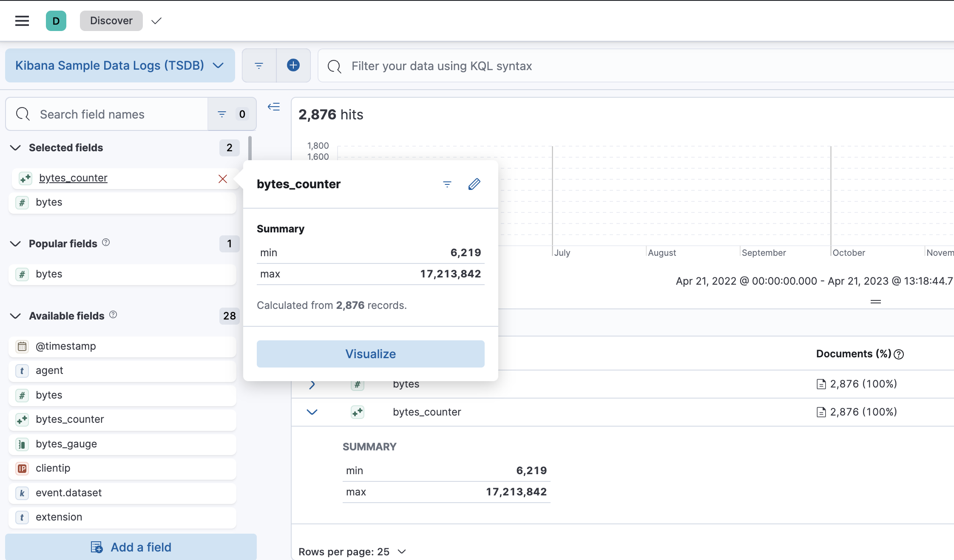This screenshot has width=954, height=560.
Task: Click the Popular fields help icon
Action: 106,243
